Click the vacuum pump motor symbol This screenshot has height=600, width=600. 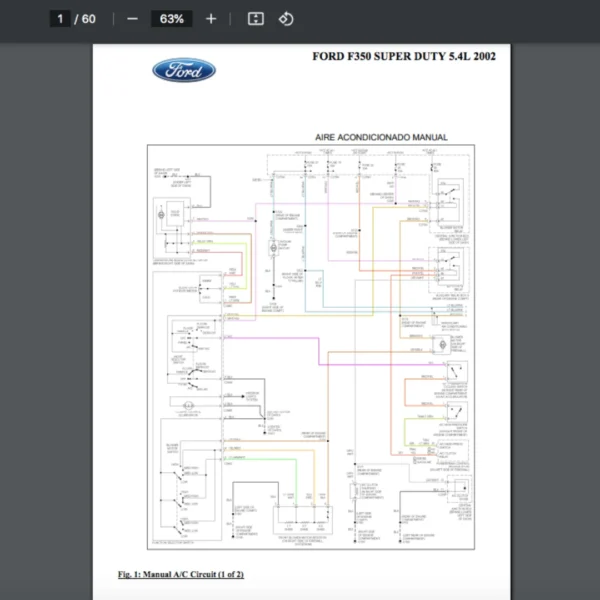point(272,247)
